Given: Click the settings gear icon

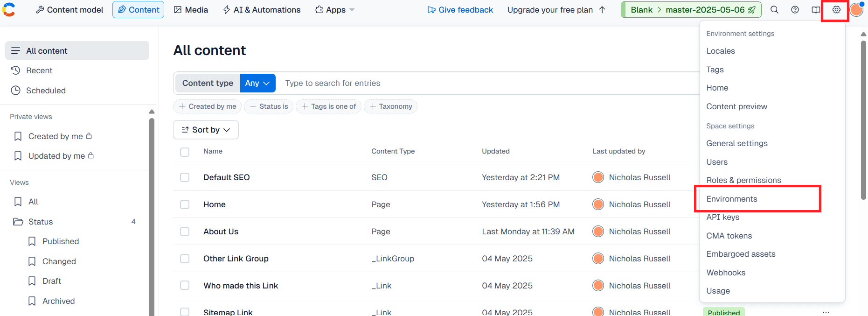Looking at the screenshot, I should point(836,10).
